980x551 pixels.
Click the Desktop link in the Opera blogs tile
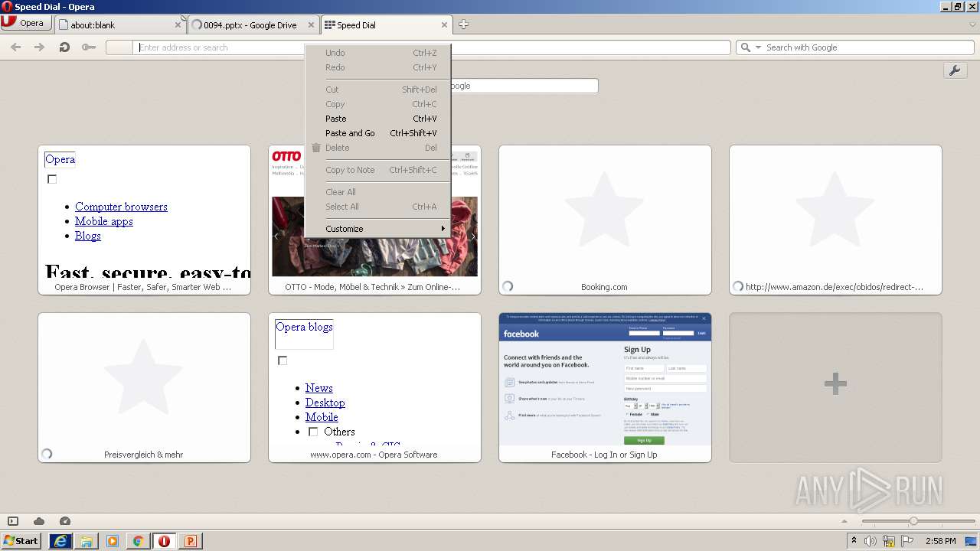click(325, 403)
